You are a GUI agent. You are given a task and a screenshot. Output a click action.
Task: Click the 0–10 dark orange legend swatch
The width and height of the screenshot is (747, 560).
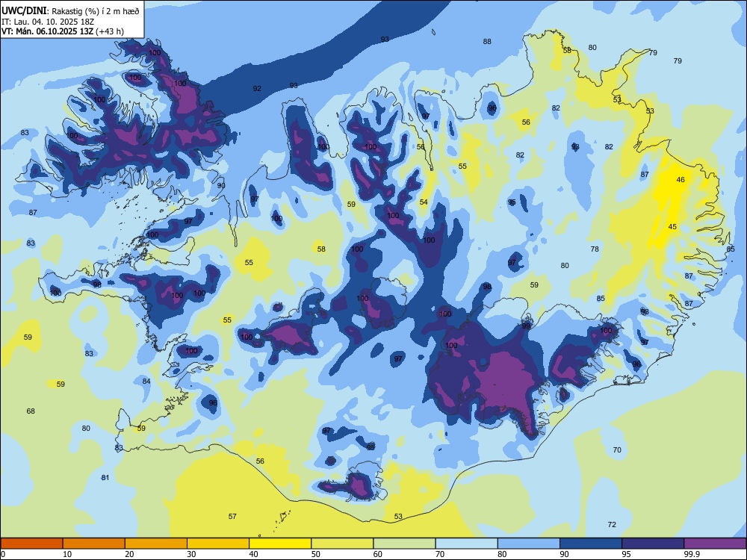tap(31, 544)
